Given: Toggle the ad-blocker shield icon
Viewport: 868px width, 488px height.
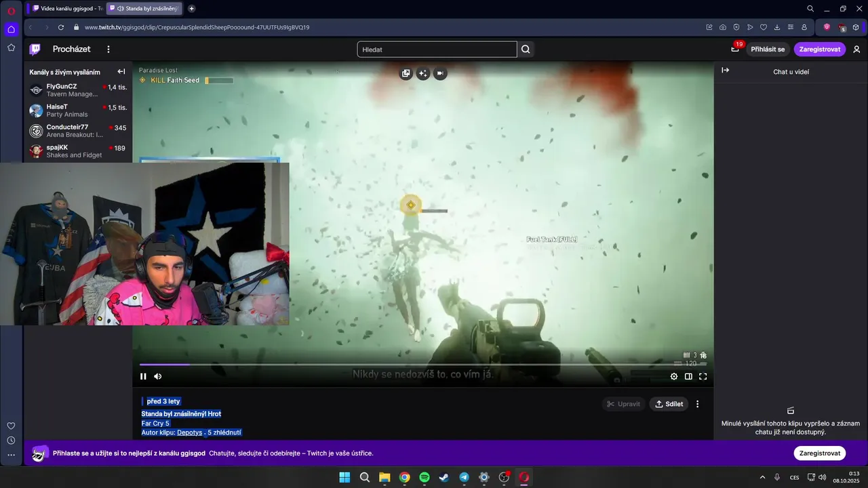Looking at the screenshot, I should [736, 27].
